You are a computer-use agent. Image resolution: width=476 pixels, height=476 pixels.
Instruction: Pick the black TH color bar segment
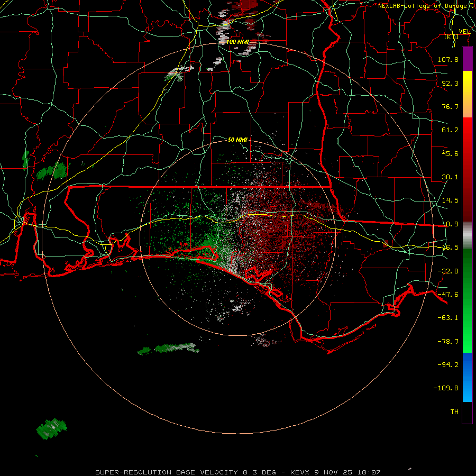467,412
